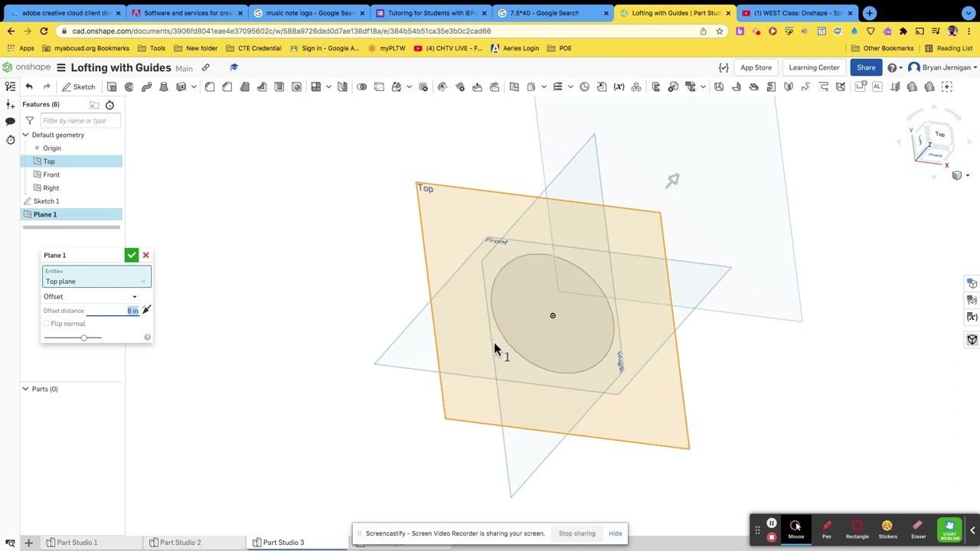980x551 pixels.
Task: Open the Variable (x) tool
Action: pos(619,86)
